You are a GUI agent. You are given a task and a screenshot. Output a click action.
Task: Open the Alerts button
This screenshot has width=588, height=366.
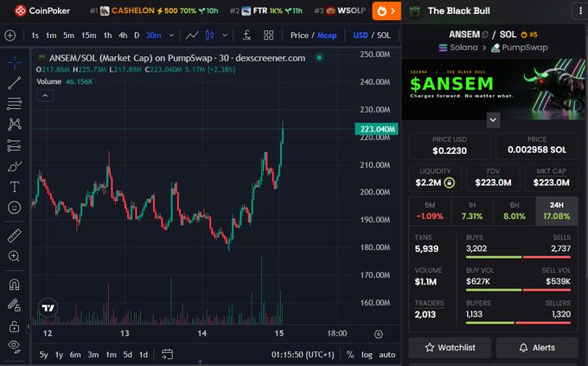coord(537,348)
